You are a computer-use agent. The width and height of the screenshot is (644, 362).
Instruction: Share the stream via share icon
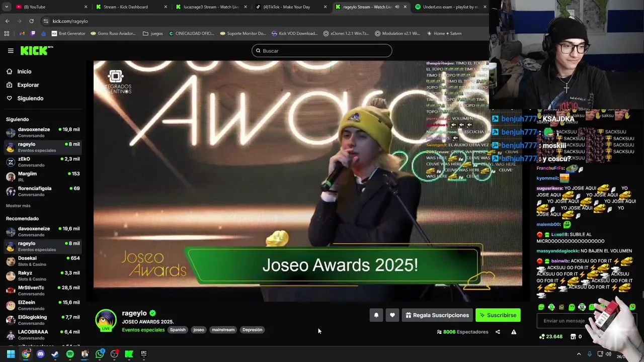click(498, 332)
